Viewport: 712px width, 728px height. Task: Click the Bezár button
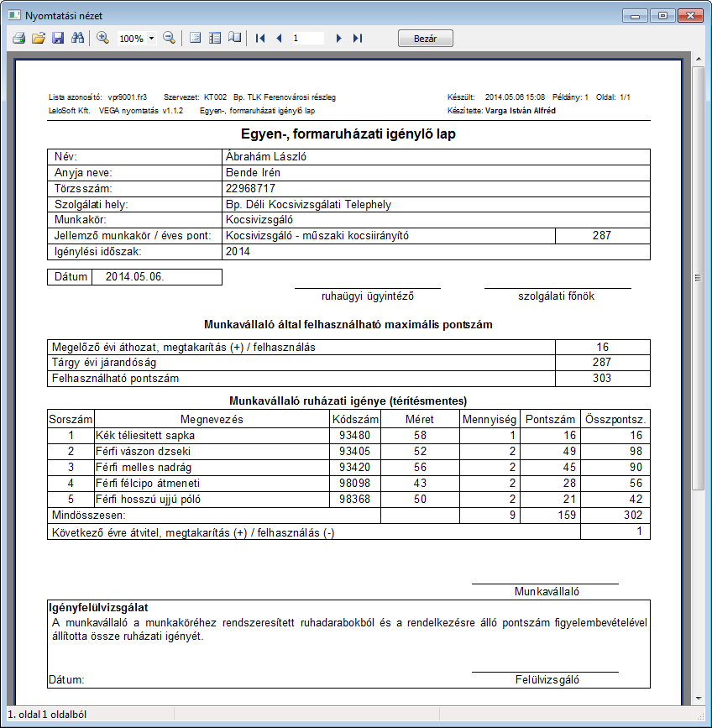point(425,39)
